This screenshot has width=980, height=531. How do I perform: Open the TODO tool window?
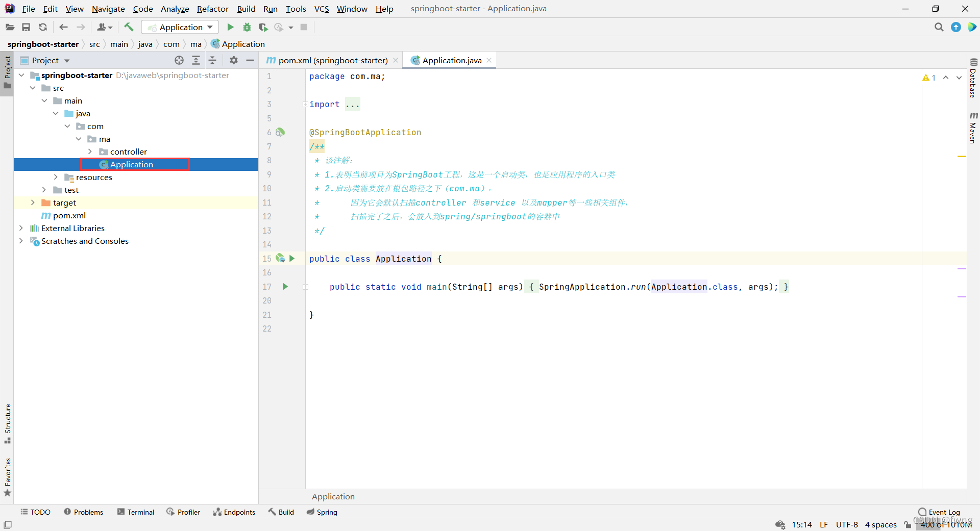35,512
